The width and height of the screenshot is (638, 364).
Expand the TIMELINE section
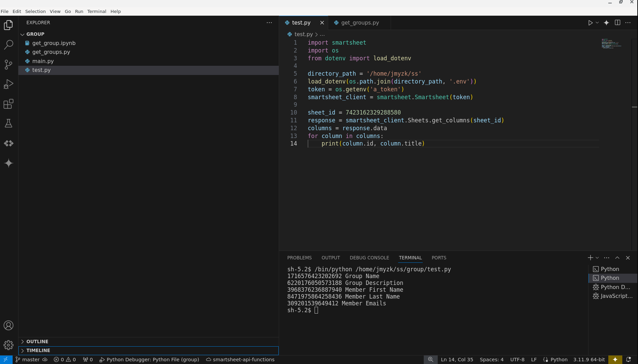tap(148, 350)
